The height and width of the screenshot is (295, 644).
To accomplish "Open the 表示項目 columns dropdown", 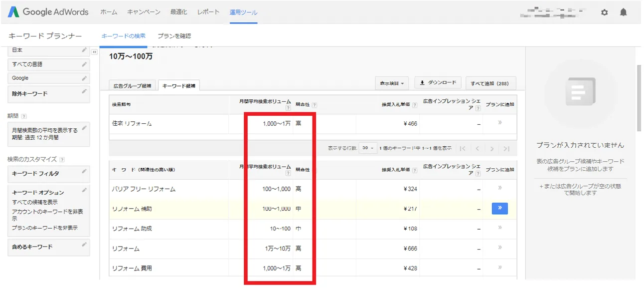I will click(392, 83).
